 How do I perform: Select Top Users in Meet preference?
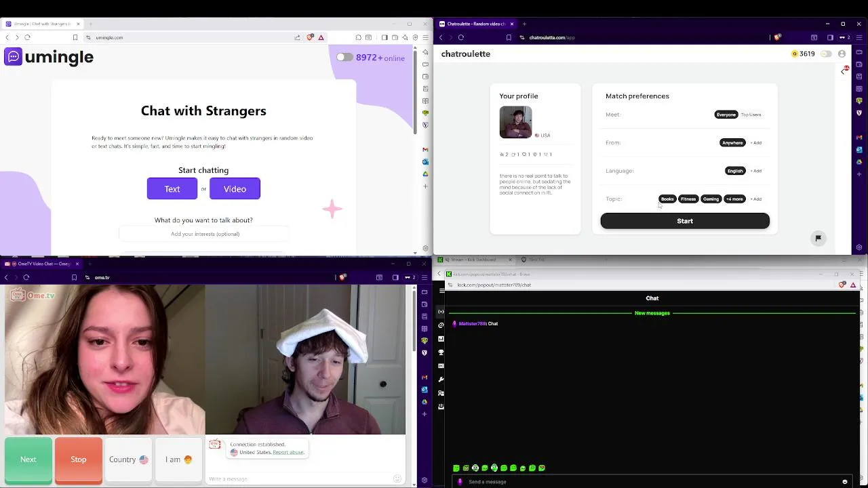tap(751, 115)
